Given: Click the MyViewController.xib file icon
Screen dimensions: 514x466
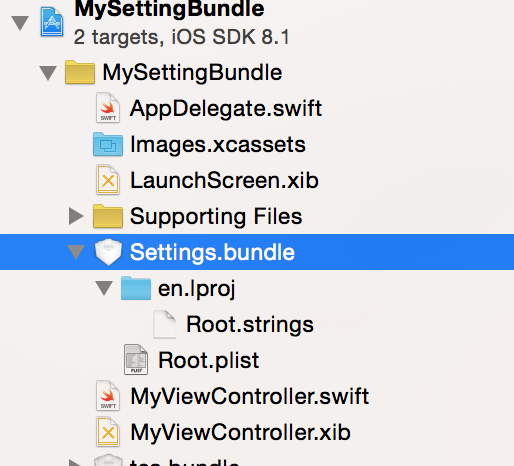Looking at the screenshot, I should pyautogui.click(x=108, y=432).
